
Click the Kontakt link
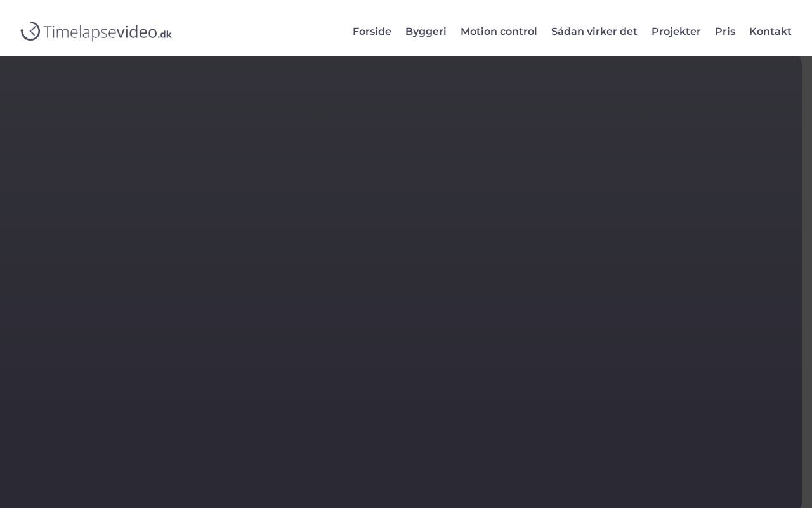770,32
